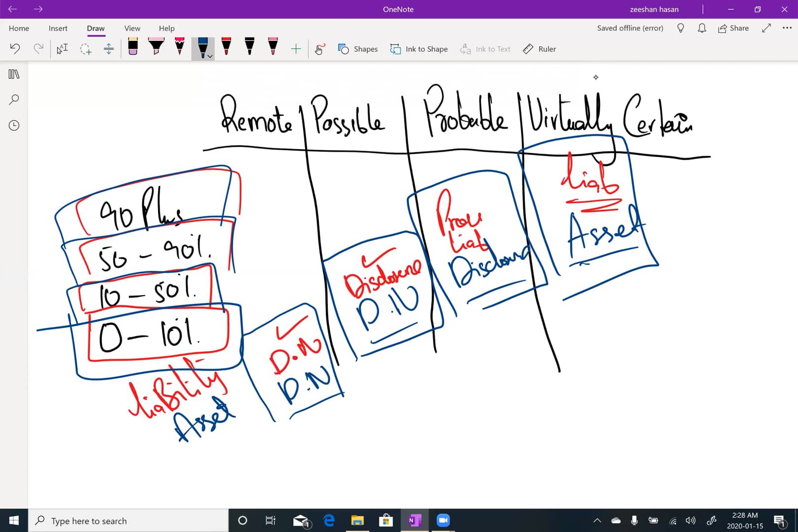
Task: Open Microsoft Store from taskbar
Action: [x=386, y=521]
